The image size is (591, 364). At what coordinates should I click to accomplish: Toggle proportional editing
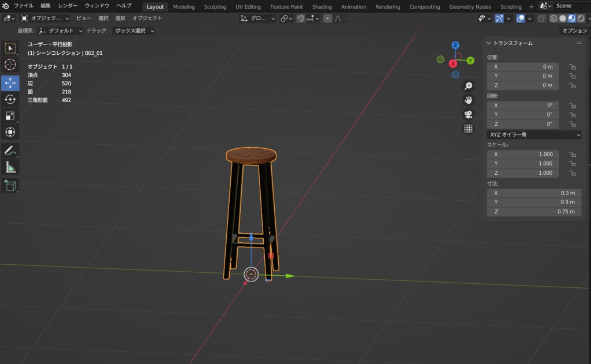click(x=328, y=18)
